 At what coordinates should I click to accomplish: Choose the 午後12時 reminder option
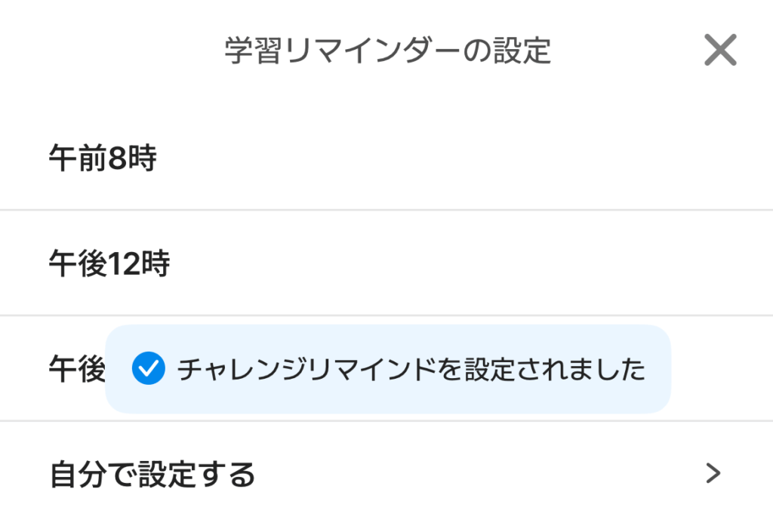point(386,263)
